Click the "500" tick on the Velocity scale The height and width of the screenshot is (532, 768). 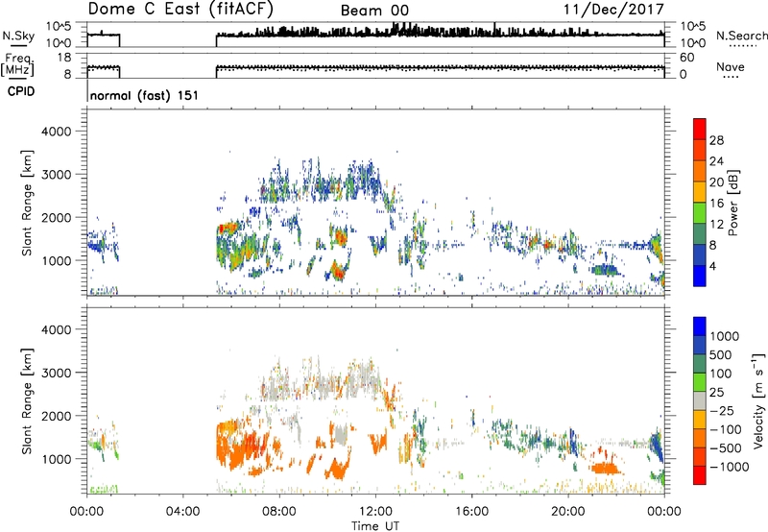[x=723, y=355]
